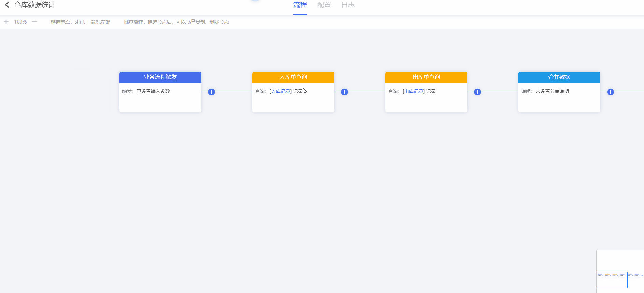Select the 出库单查询 node header

pos(426,77)
